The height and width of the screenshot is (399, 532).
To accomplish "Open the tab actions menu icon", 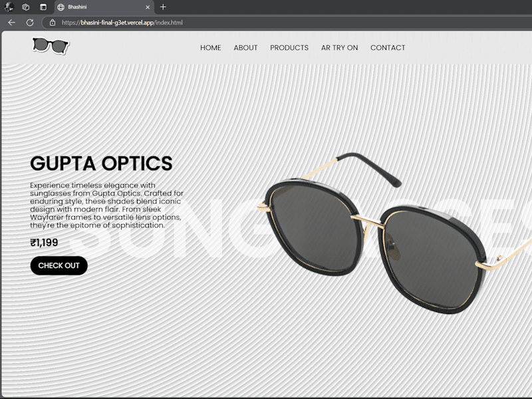I will coord(43,7).
